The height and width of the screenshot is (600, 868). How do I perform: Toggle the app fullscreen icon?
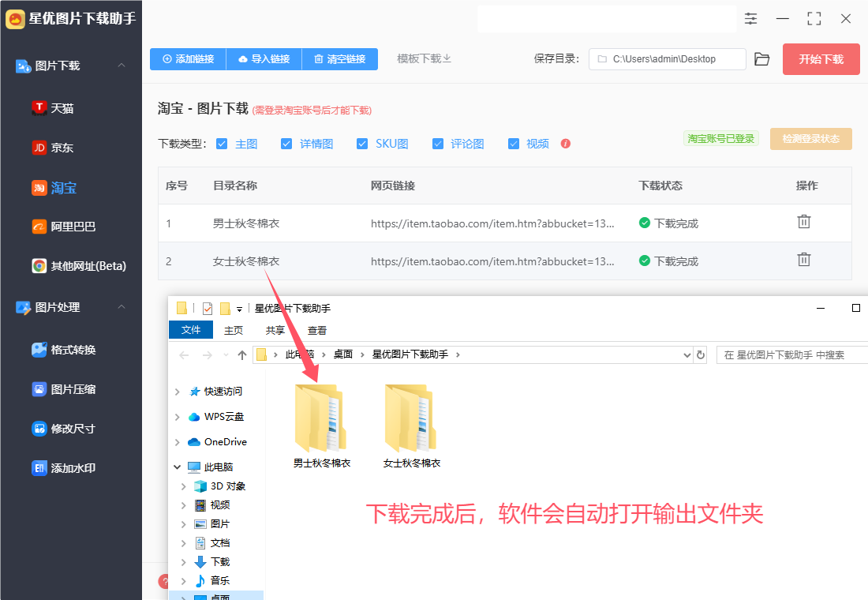(814, 19)
